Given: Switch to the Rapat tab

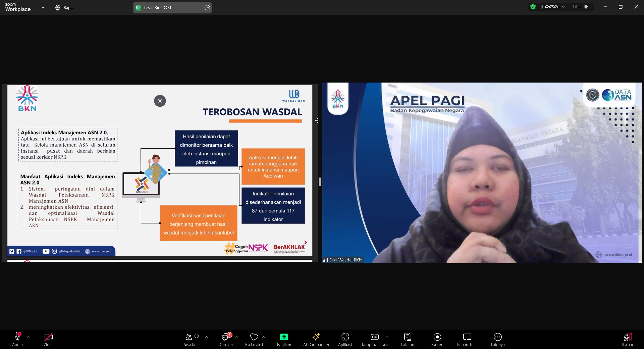Looking at the screenshot, I should point(64,7).
